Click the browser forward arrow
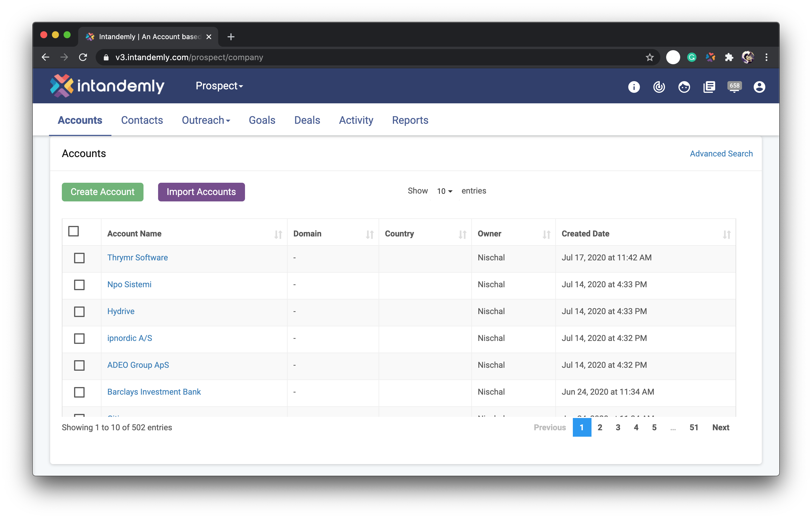Viewport: 812px width, 519px height. click(x=64, y=58)
